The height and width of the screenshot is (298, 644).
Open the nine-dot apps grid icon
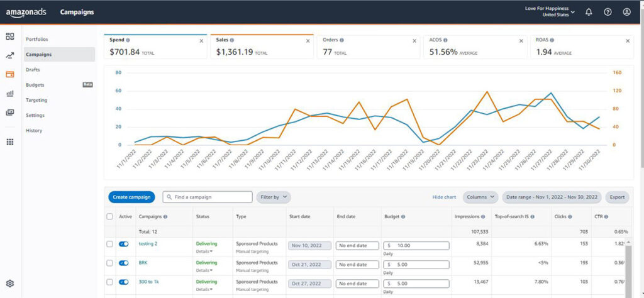click(10, 142)
